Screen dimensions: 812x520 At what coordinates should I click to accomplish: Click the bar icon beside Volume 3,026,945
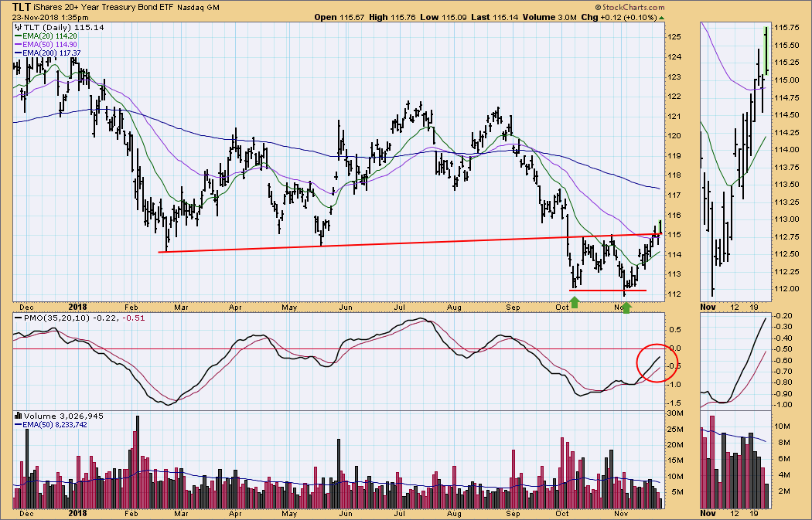point(18,416)
